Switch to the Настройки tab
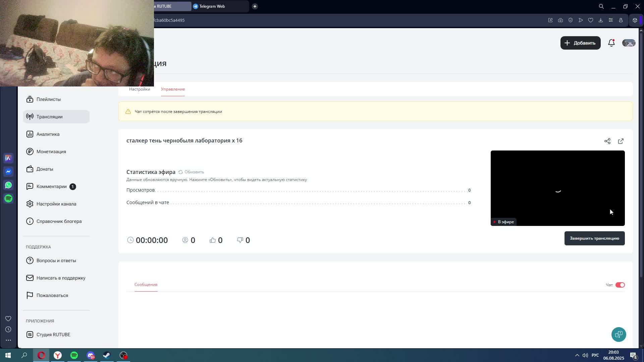 click(140, 89)
